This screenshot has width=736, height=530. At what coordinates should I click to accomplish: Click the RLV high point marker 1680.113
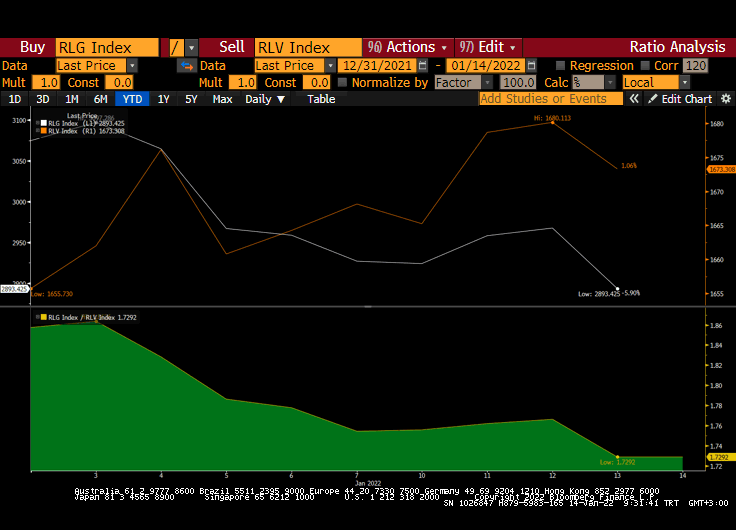click(x=552, y=123)
